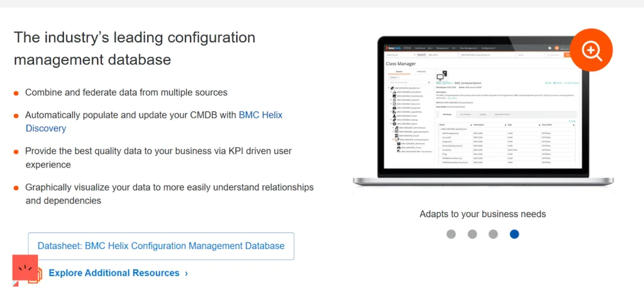644x297 pixels.
Task: Open the red chat widget icon
Action: click(25, 268)
